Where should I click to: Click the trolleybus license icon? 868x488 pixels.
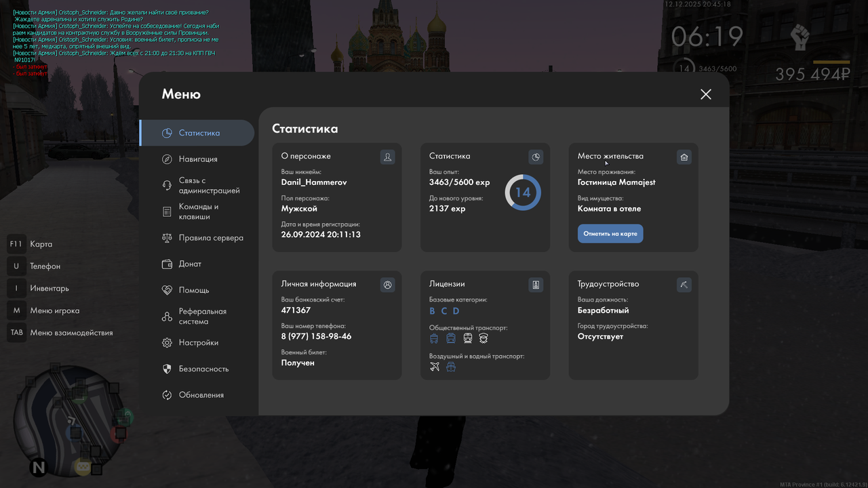click(435, 338)
